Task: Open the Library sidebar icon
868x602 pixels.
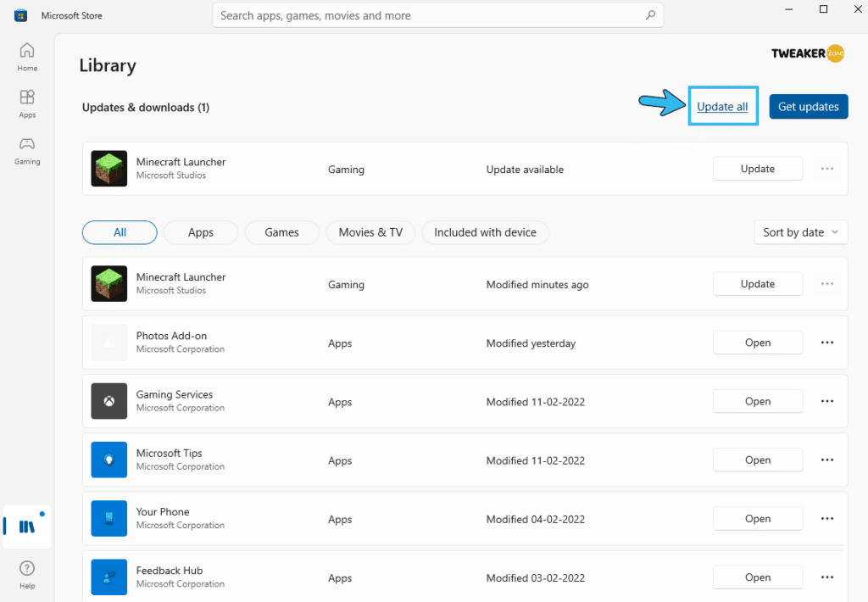Action: (x=27, y=527)
